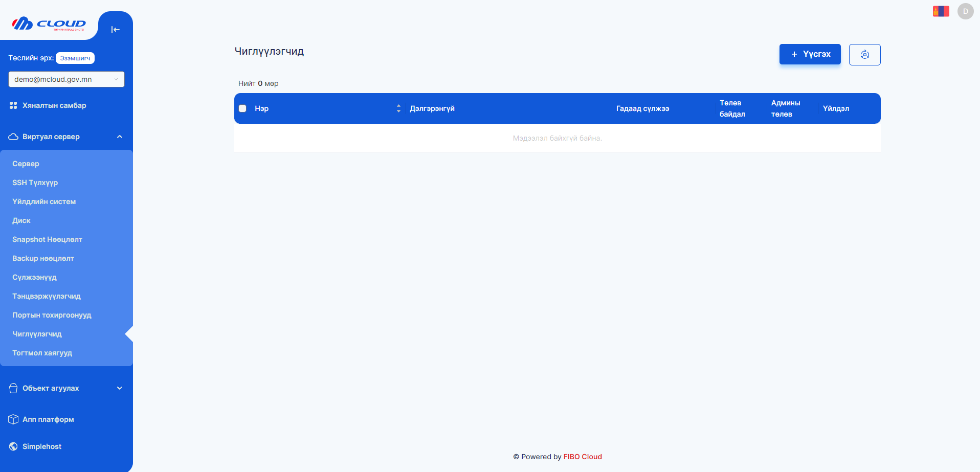Screen dimensions: 980x472
Task: Collapse the Виртуал сервер menu section
Action: coord(120,137)
